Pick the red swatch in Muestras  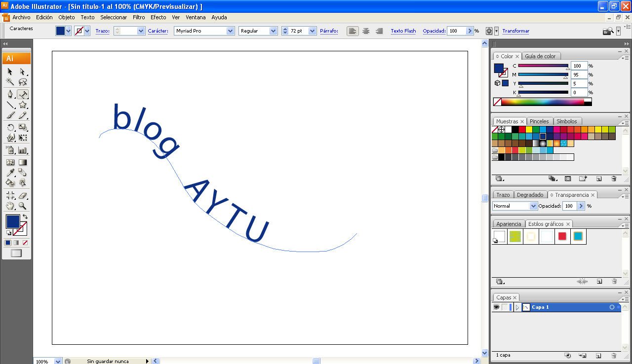tap(522, 129)
